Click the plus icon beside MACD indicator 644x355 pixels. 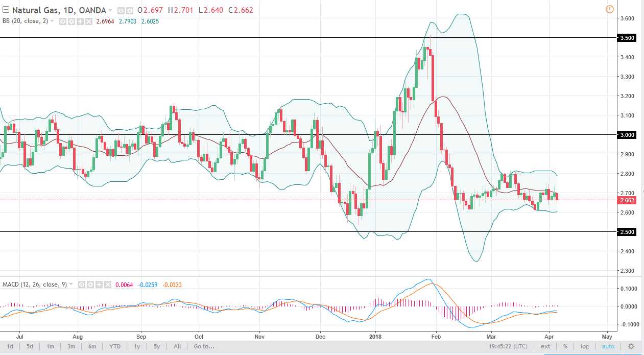click(98, 285)
